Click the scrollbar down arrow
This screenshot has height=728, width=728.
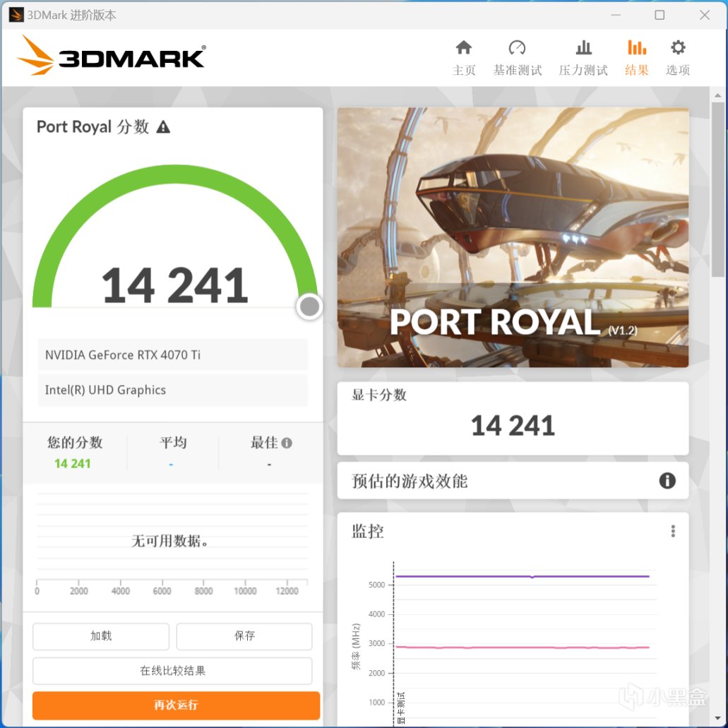pos(718,720)
